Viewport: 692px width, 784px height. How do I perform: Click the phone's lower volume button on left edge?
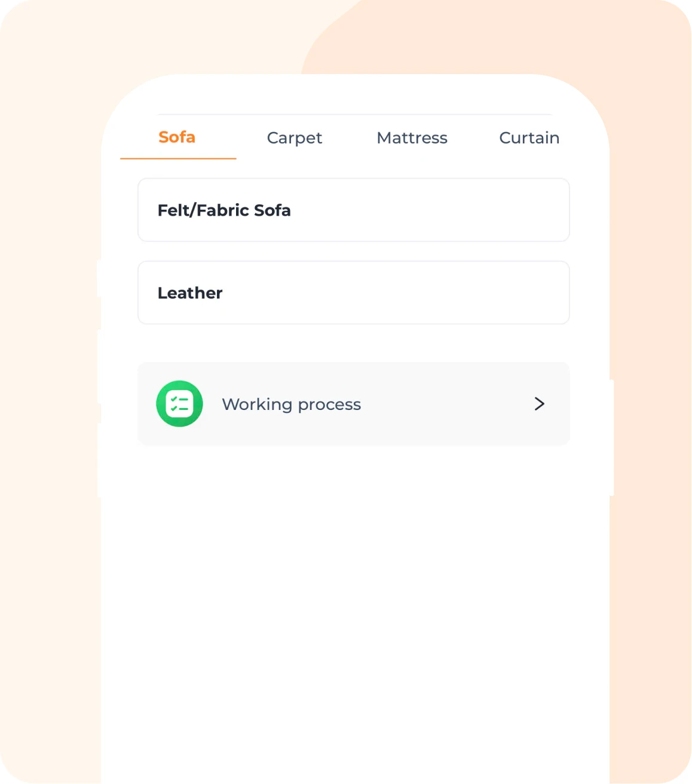tap(99, 460)
